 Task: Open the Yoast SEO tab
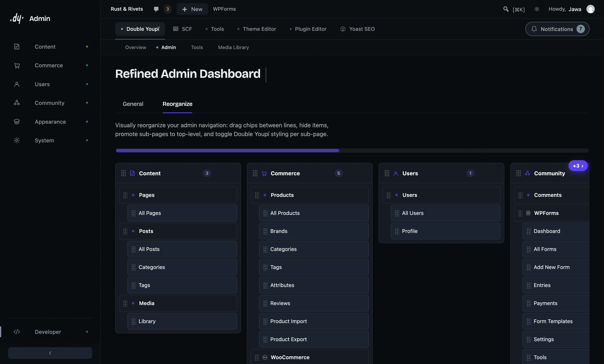(x=357, y=29)
